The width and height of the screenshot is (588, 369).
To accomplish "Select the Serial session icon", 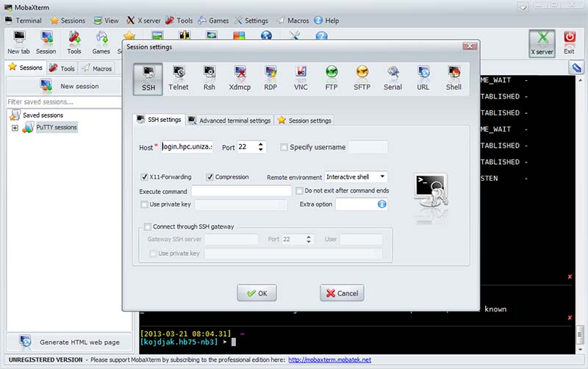I will click(x=392, y=77).
